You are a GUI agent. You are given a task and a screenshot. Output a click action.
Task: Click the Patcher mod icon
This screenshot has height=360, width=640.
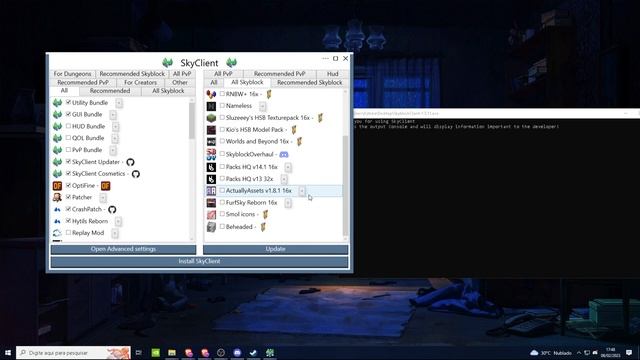coord(57,198)
